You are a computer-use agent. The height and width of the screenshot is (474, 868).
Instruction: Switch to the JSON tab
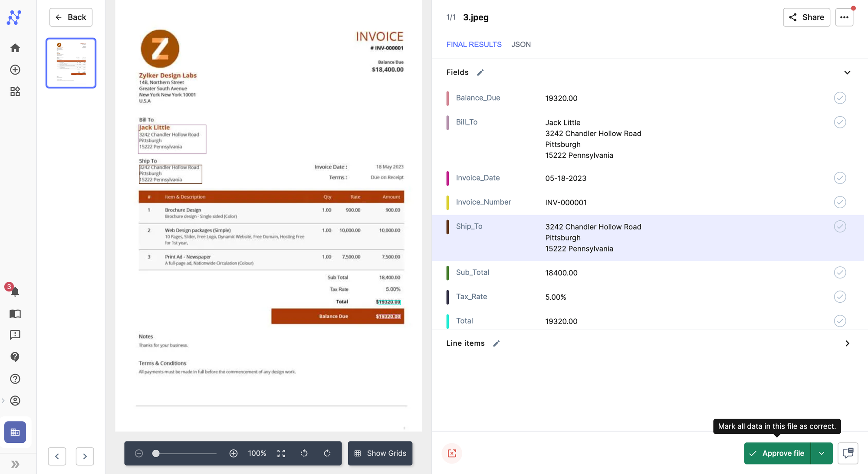(521, 44)
